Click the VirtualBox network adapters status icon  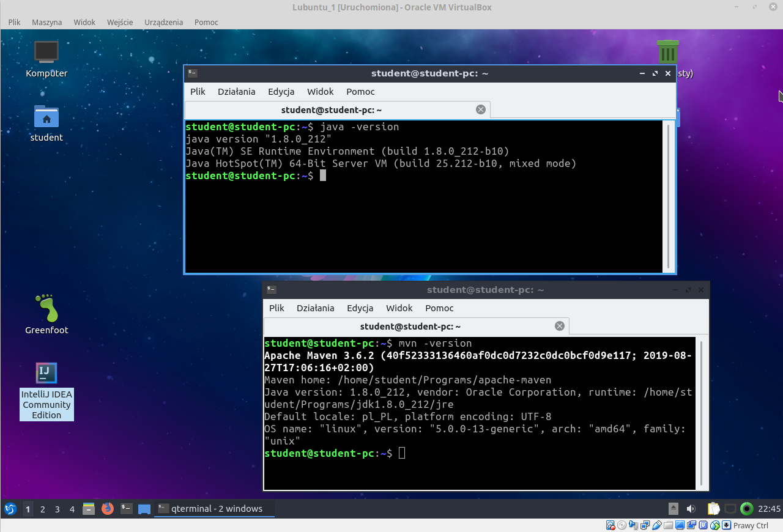[x=645, y=525]
